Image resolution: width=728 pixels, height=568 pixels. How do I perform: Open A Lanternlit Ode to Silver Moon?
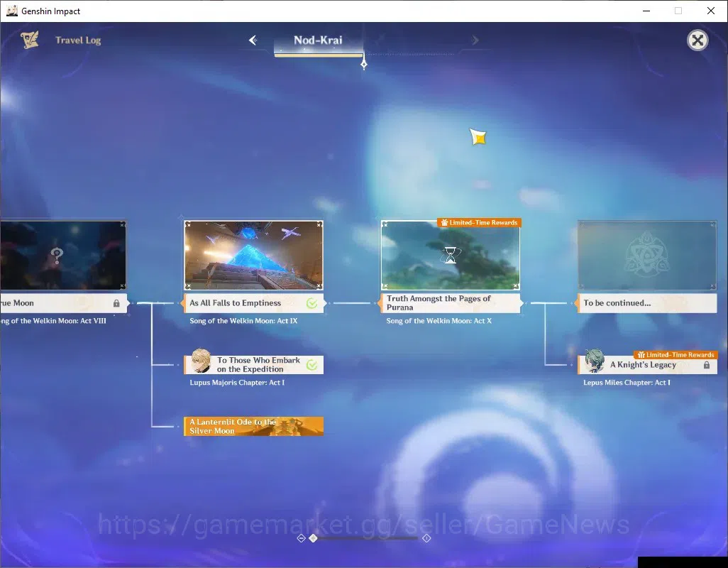tap(253, 426)
